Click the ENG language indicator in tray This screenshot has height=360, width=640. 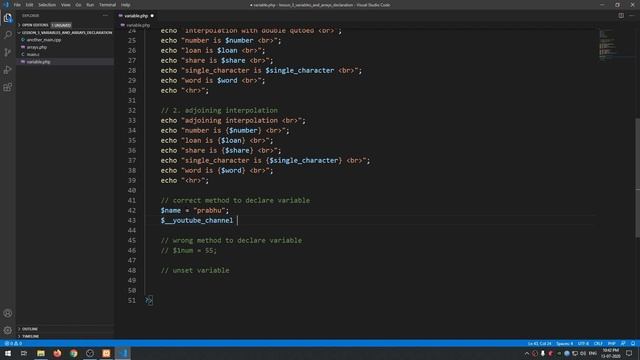coord(593,353)
